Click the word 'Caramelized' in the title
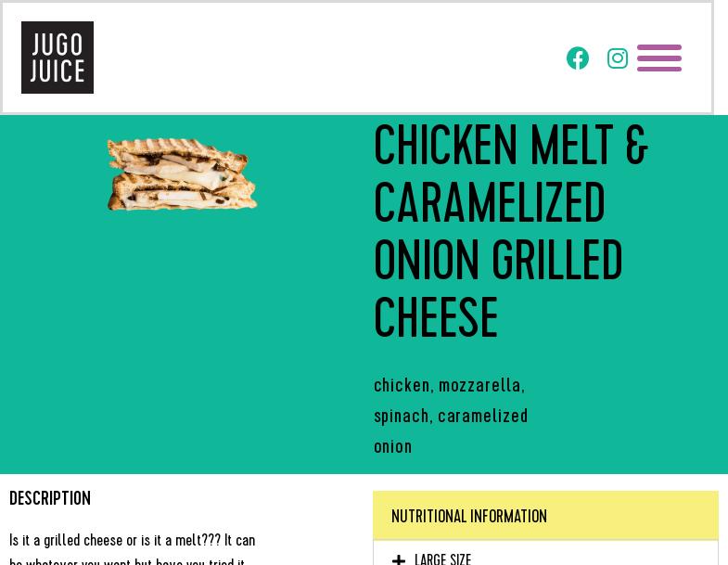 pos(490,205)
